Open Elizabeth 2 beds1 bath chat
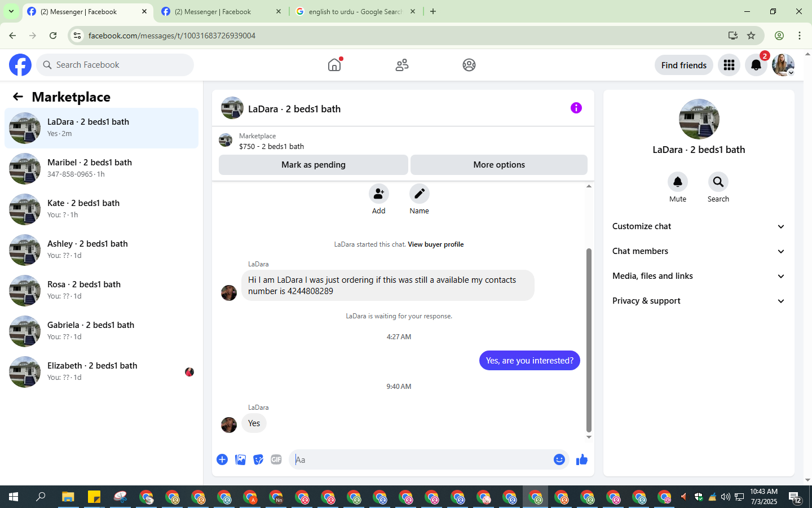812x508 pixels. tap(101, 372)
